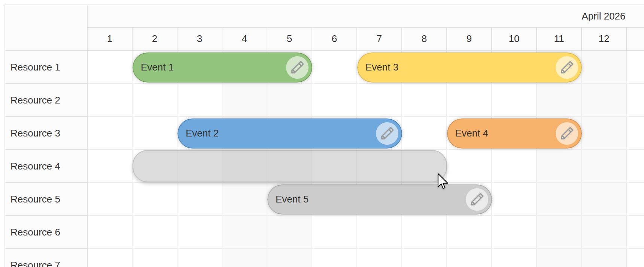The height and width of the screenshot is (267, 644).
Task: Select day 6 in the date header
Action: coord(334,39)
